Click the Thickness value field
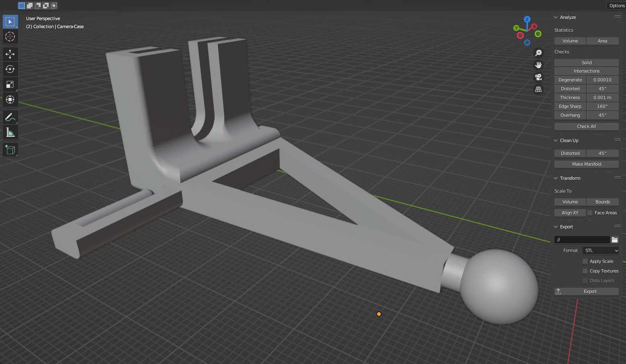The width and height of the screenshot is (626, 364). click(602, 98)
